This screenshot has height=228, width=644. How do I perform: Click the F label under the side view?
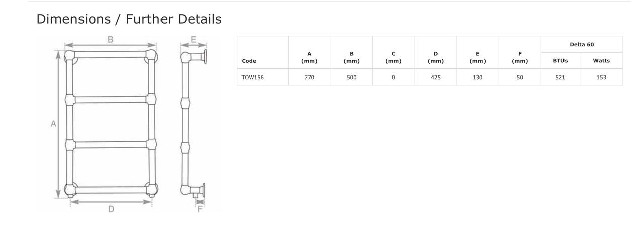(x=200, y=209)
